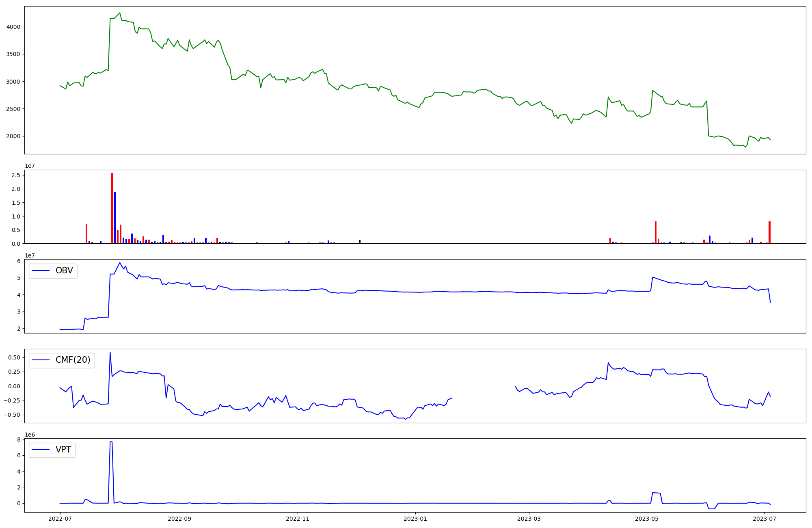Screen dimensions: 812x528
Task: Click the OBV legend label
Action: pyautogui.click(x=64, y=270)
